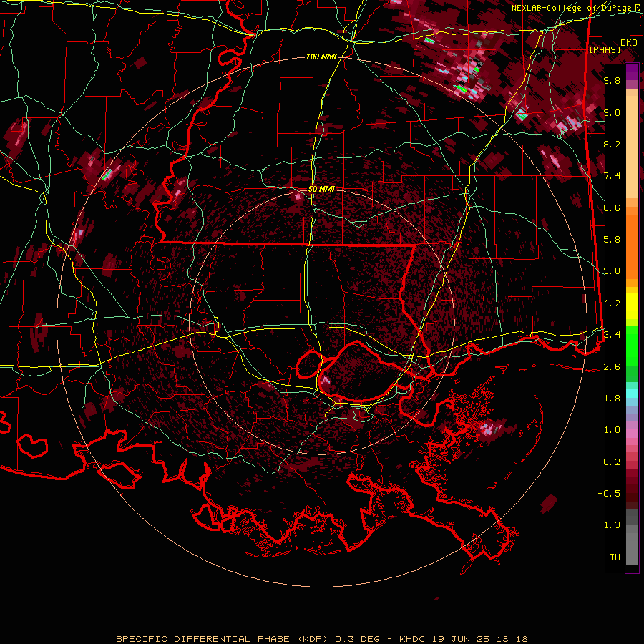
Task: Click the 100 NMI range ring label
Action: (x=321, y=57)
